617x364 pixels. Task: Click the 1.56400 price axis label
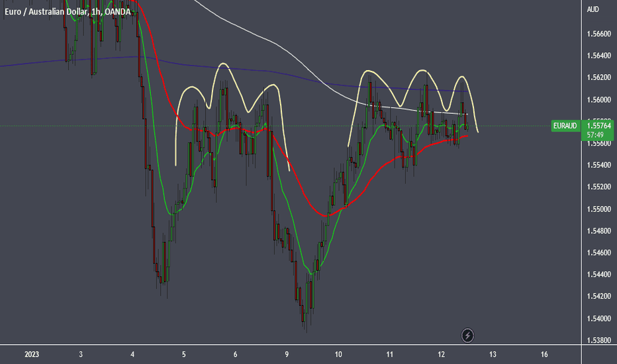[599, 56]
